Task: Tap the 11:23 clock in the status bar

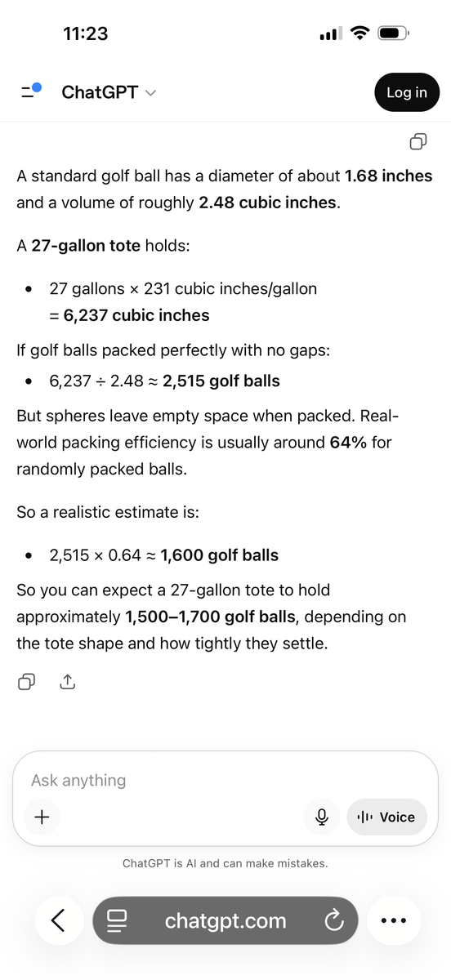Action: click(x=86, y=33)
